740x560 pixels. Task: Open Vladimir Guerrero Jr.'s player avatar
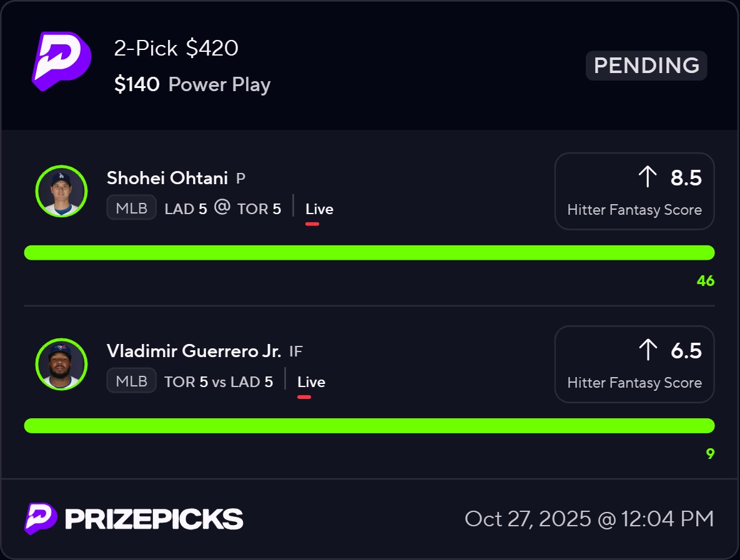(61, 364)
